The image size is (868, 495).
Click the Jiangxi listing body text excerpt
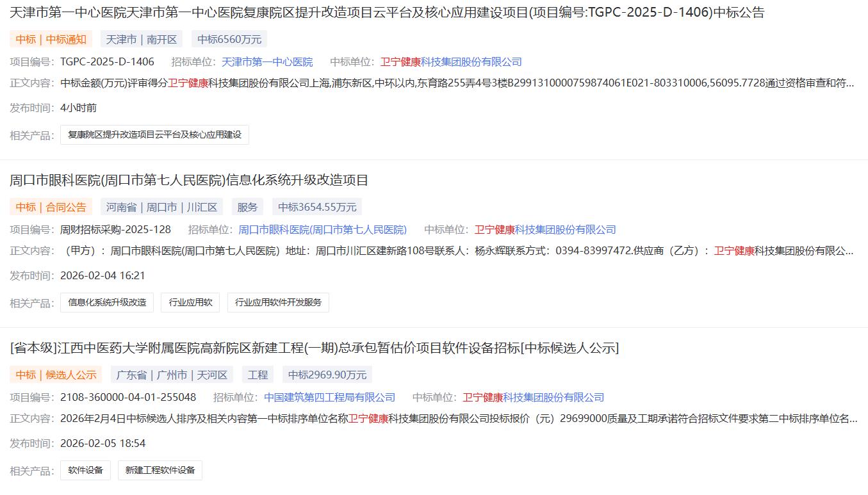(x=459, y=418)
